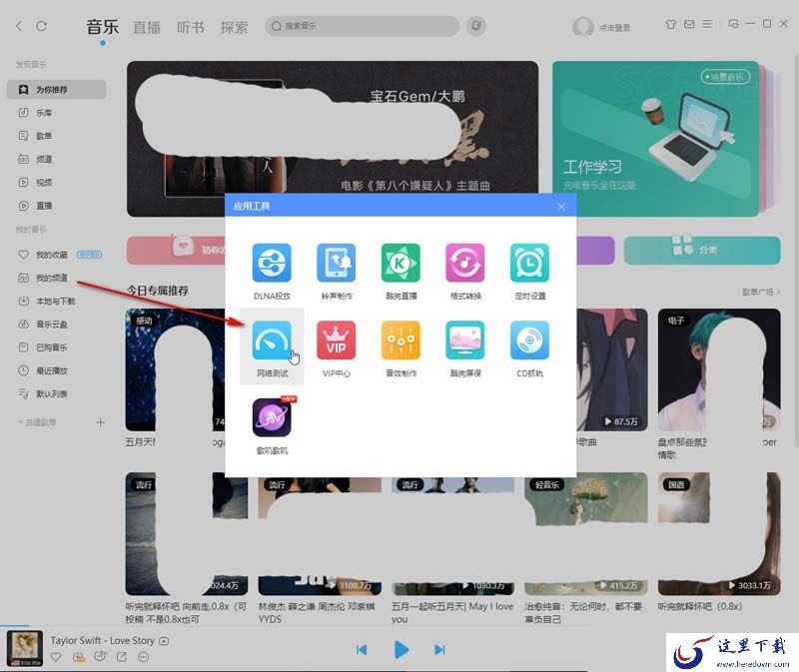
Task: Open the 电子 tagged playlist cover
Action: (x=719, y=369)
